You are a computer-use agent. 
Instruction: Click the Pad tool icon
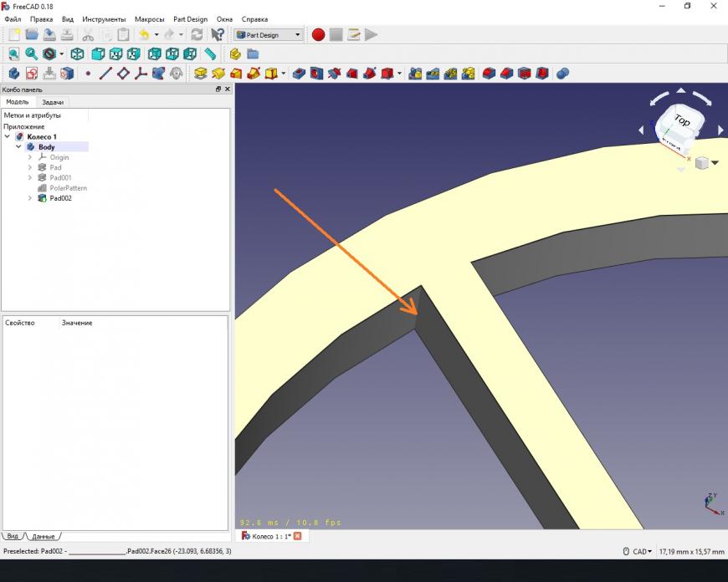tap(200, 74)
